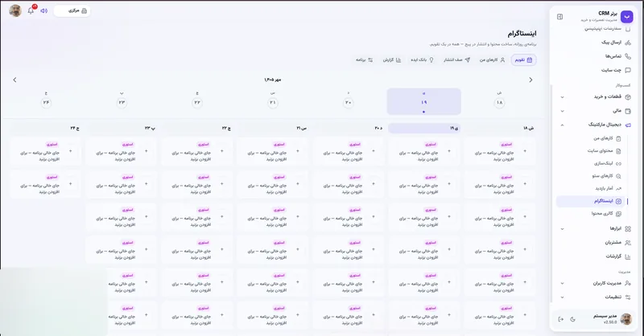644x336 pixels.
Task: Toggle sound with the speaker icon
Action: [44, 10]
